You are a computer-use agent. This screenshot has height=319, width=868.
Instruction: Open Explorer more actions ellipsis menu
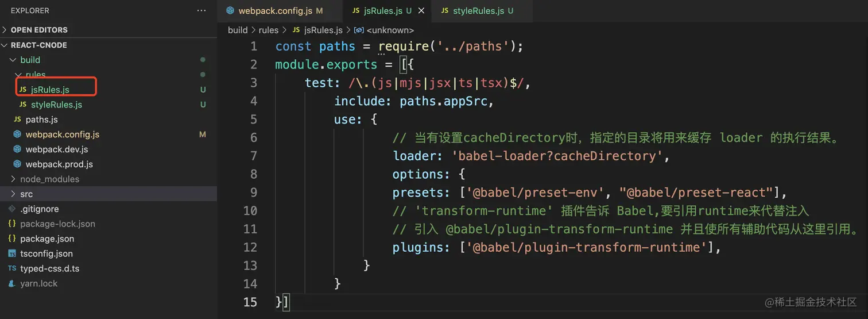tap(201, 10)
